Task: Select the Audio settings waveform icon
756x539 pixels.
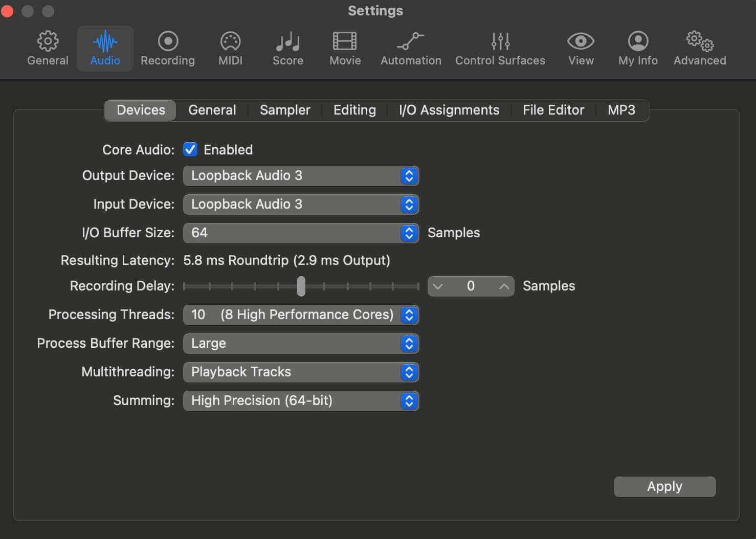Action: [105, 41]
